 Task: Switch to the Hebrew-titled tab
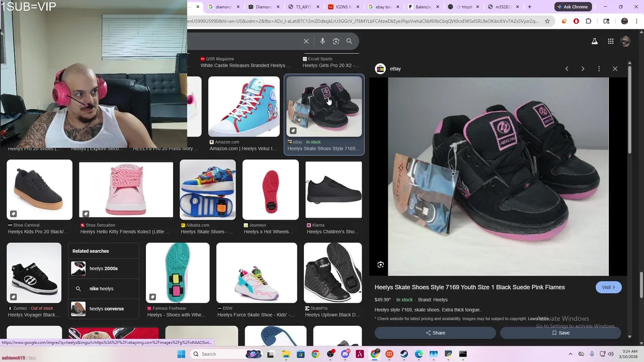pyautogui.click(x=463, y=7)
